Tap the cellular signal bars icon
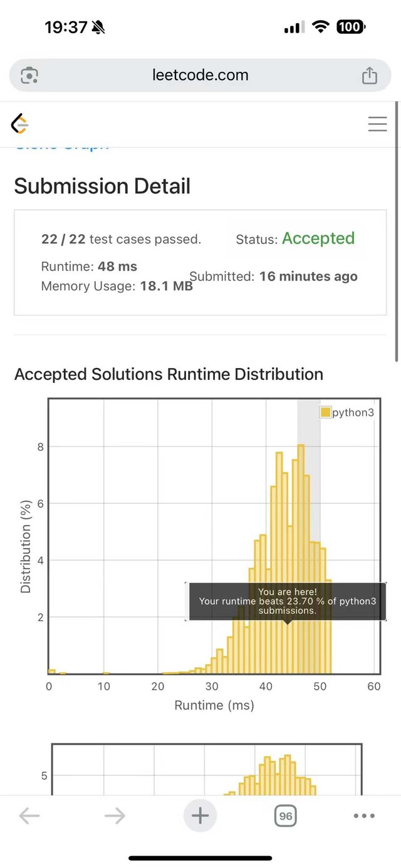 (x=294, y=27)
